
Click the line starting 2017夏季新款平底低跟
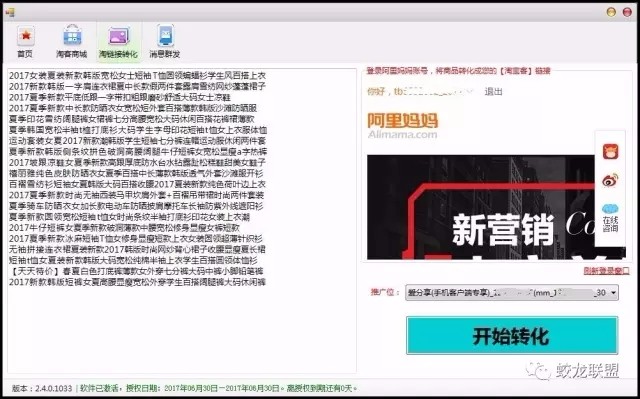(120, 97)
